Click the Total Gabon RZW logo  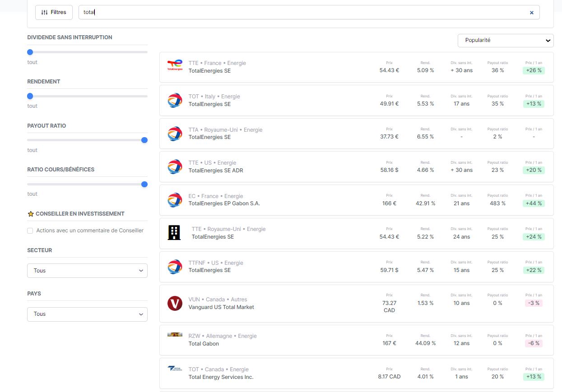point(175,335)
